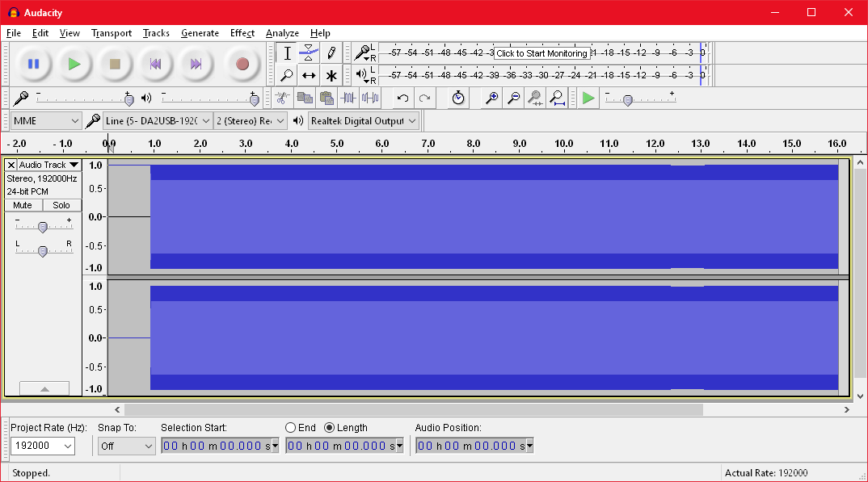Image resolution: width=868 pixels, height=482 pixels.
Task: Click the horizontal scrollbar thumb
Action: click(414, 409)
